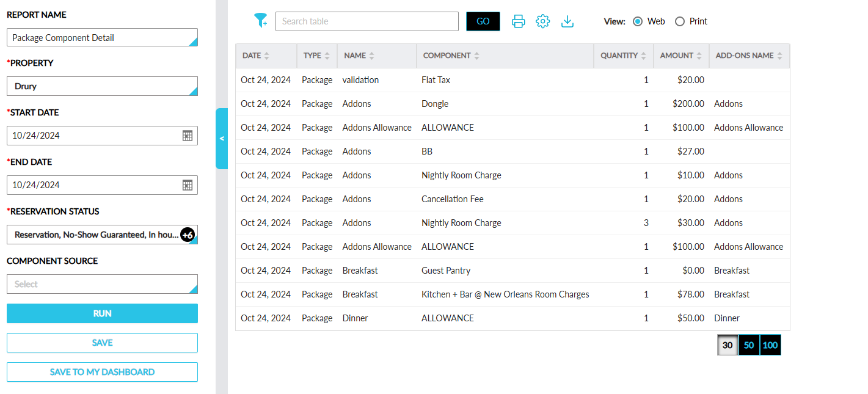Open table settings gear icon
This screenshot has height=394, width=868.
tap(542, 21)
